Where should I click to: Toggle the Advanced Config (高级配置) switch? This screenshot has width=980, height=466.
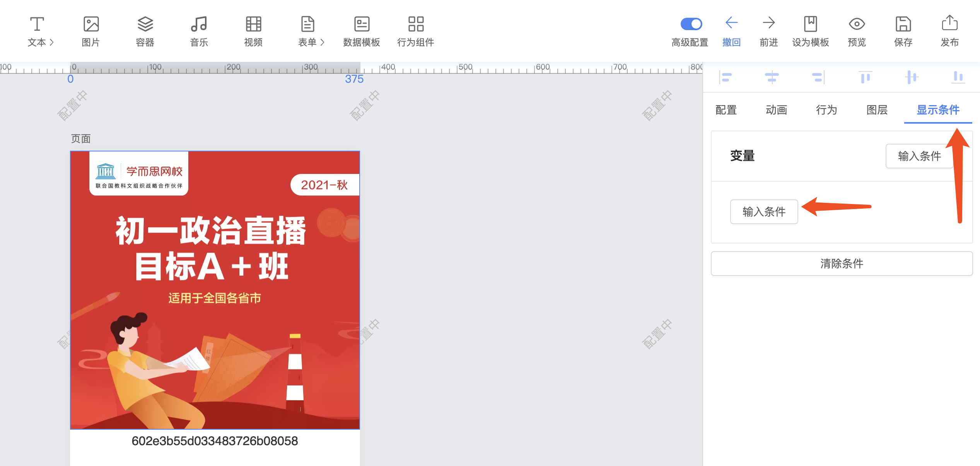pos(691,24)
